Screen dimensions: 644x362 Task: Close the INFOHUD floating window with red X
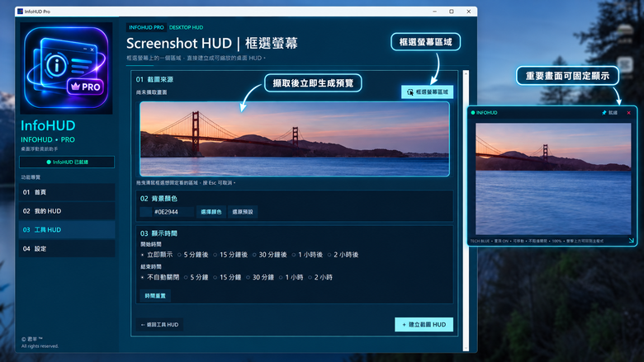(x=628, y=113)
